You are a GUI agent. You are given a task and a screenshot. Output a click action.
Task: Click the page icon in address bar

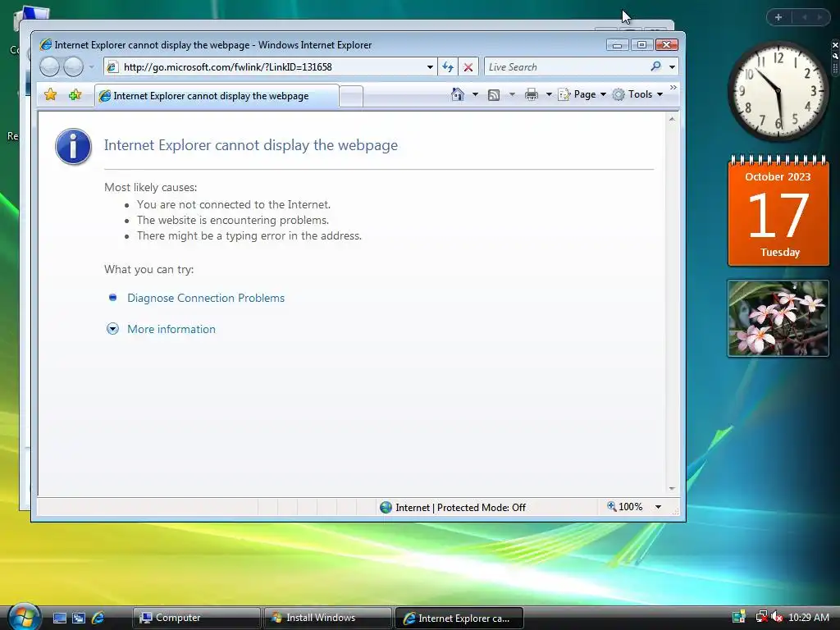(x=112, y=67)
